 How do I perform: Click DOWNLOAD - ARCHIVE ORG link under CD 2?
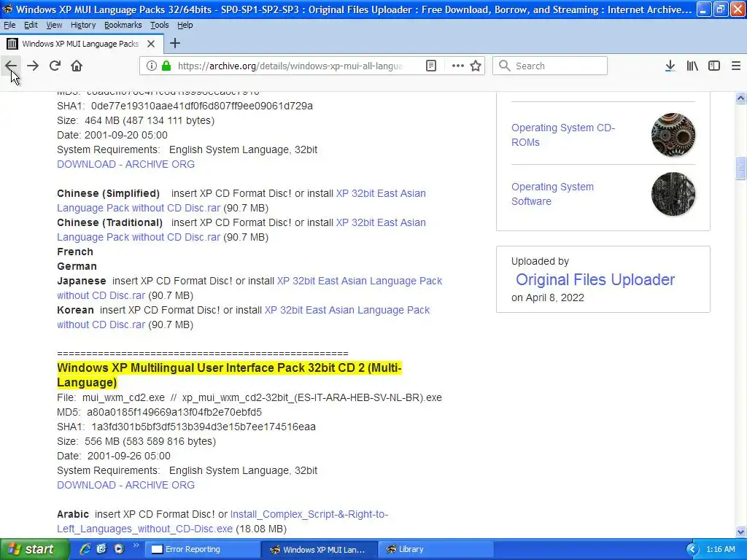125,485
